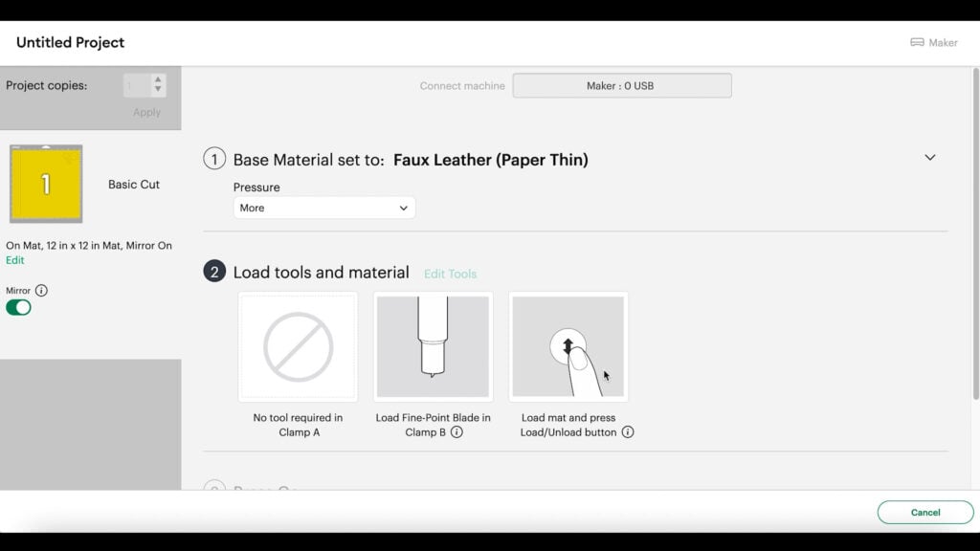The height and width of the screenshot is (551, 980).
Task: Open the Pressure dropdown
Action: (x=324, y=208)
